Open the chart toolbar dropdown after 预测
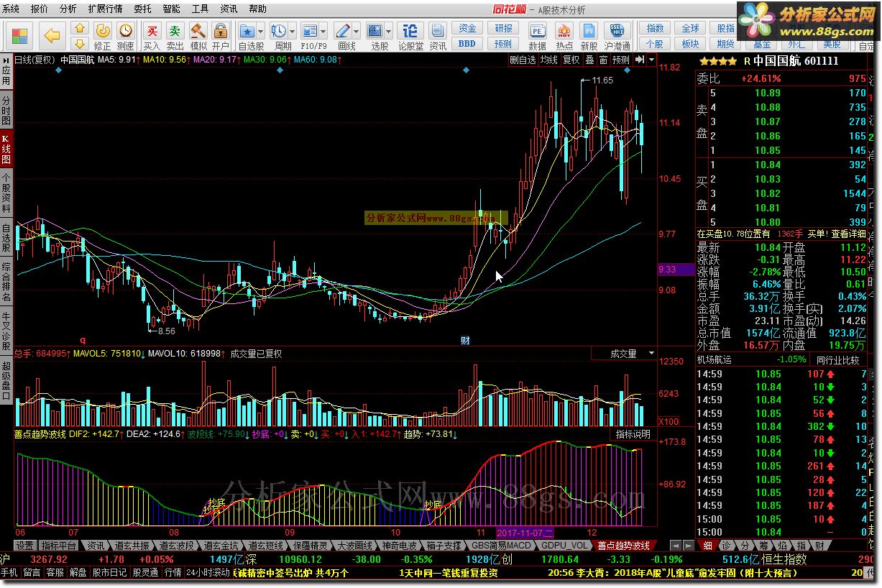Image resolution: width=882 pixels, height=588 pixels. tap(651, 60)
